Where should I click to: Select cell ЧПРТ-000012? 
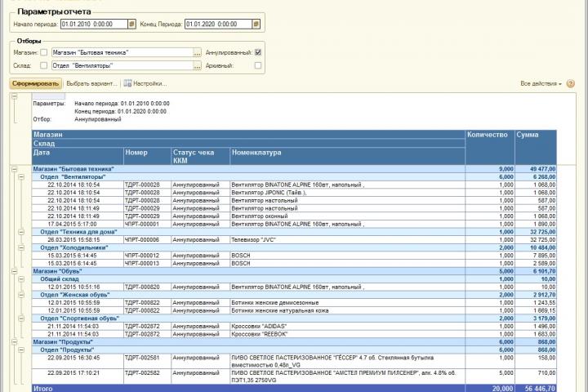coord(147,256)
